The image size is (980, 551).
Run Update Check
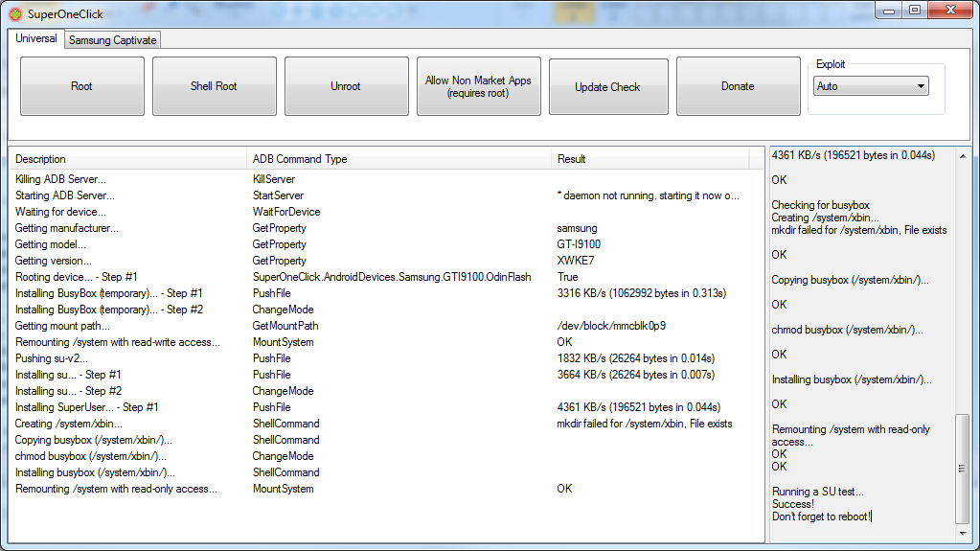(x=608, y=87)
